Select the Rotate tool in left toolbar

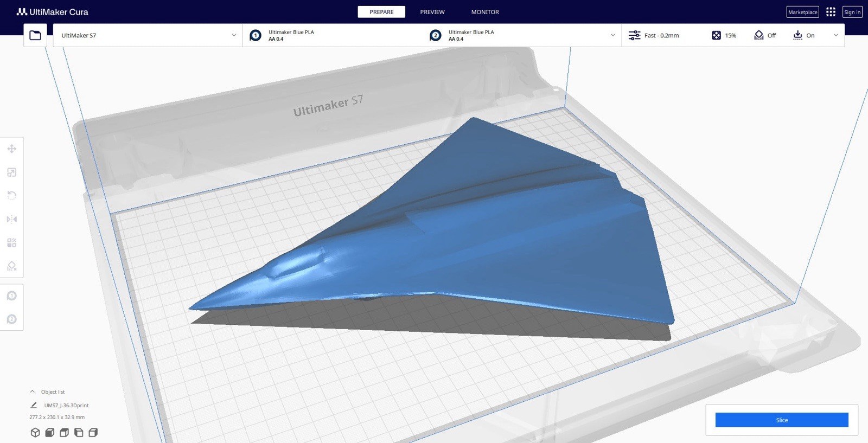[12, 196]
